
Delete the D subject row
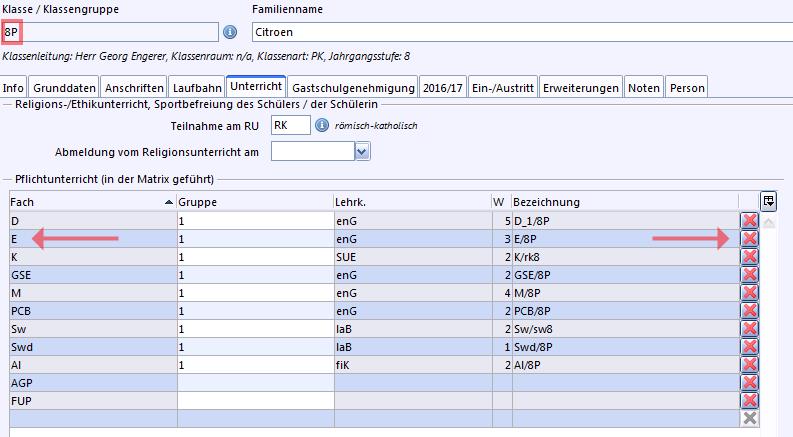point(750,221)
